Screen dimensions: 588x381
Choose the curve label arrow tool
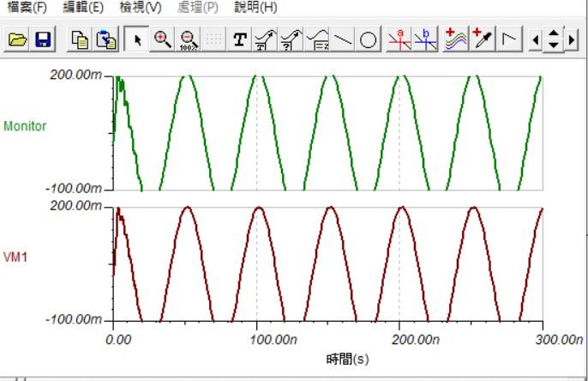pos(265,39)
